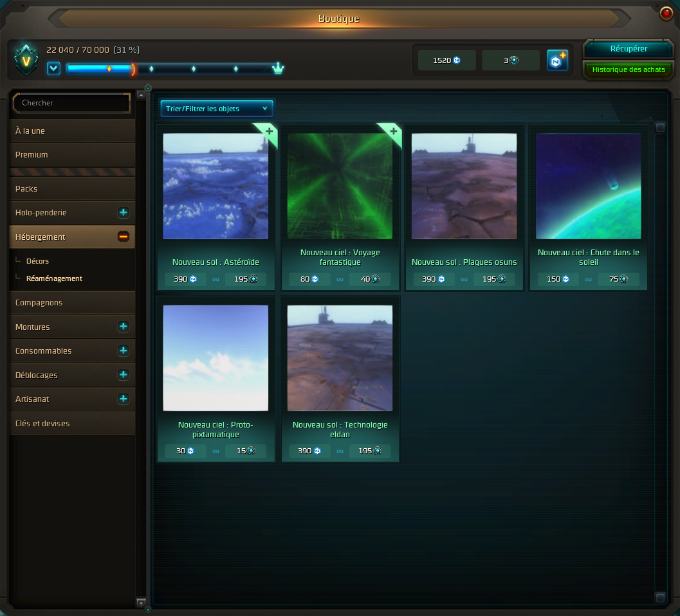Expand the Montures category plus
The height and width of the screenshot is (616, 680).
123,327
